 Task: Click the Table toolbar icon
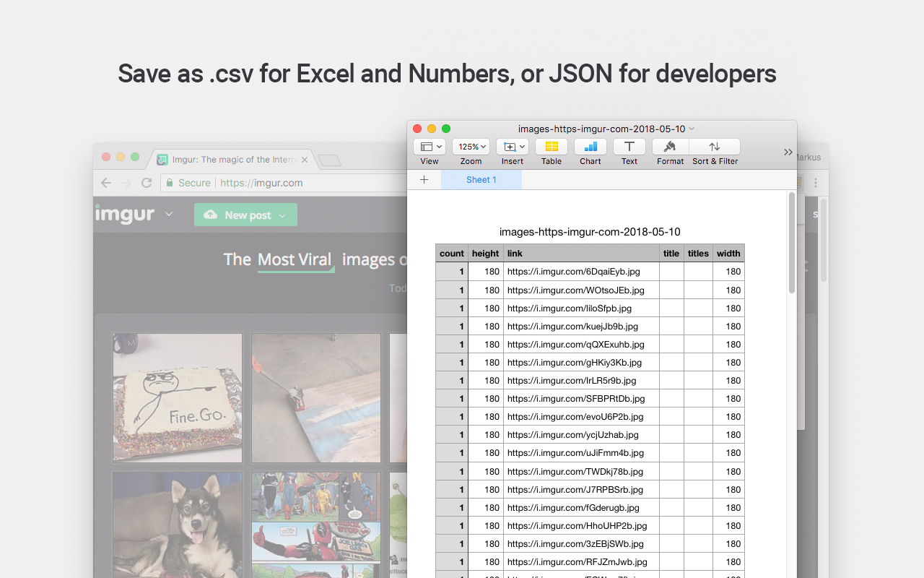552,147
